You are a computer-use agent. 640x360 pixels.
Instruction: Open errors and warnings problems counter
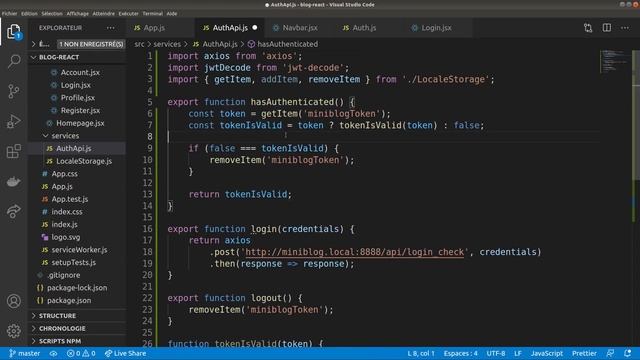pos(81,353)
